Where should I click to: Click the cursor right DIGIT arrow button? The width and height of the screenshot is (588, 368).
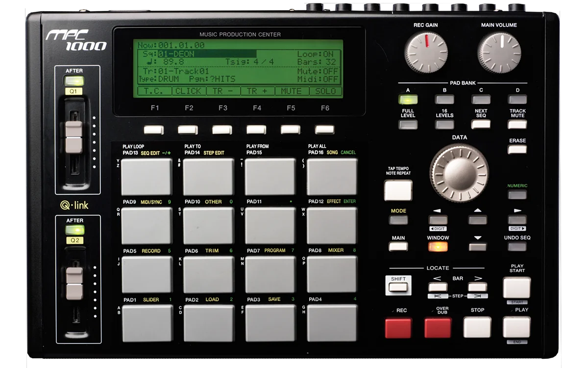click(517, 220)
